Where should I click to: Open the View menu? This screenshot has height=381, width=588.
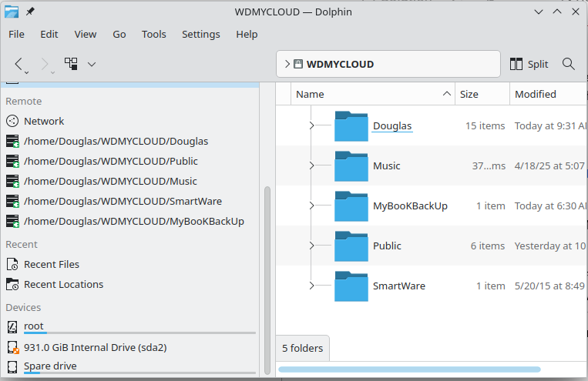point(86,34)
